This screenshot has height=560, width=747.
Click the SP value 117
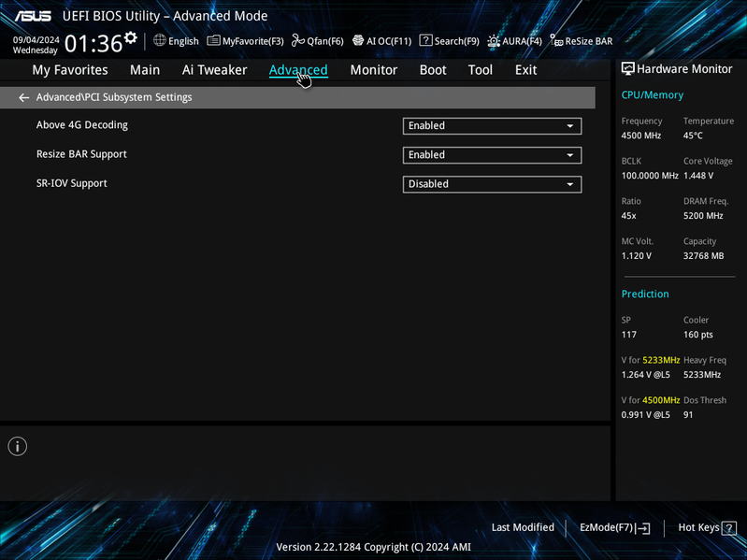click(x=629, y=335)
